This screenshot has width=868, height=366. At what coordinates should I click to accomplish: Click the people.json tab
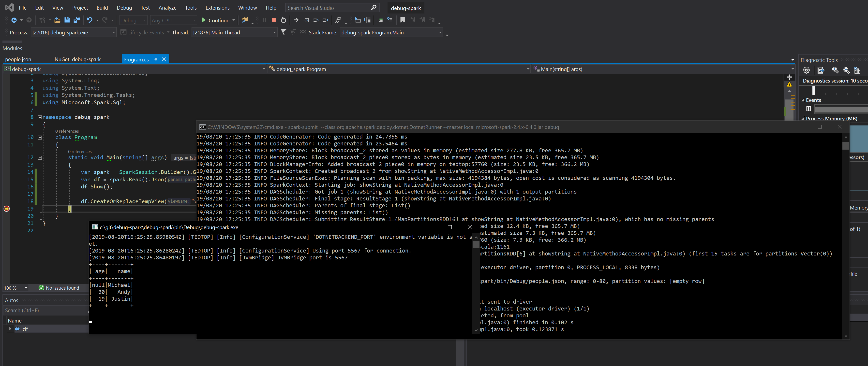point(18,59)
